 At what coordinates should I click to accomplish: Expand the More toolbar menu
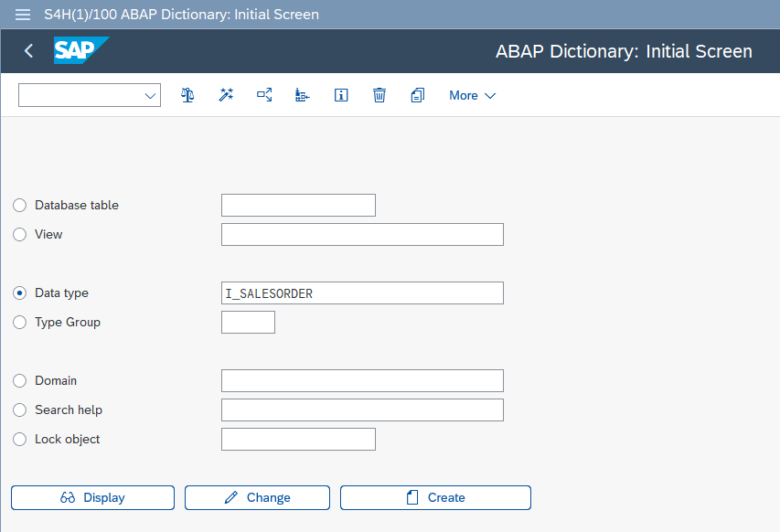(x=473, y=95)
